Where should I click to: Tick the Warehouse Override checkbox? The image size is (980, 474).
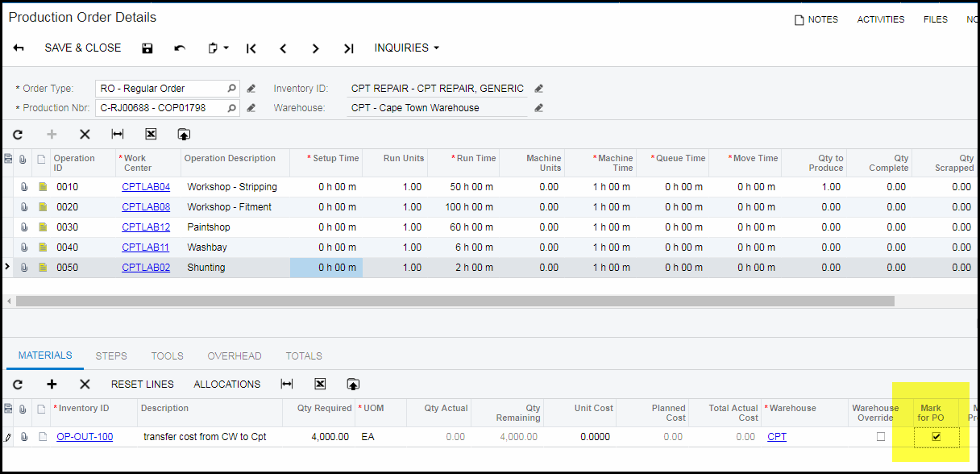pyautogui.click(x=881, y=437)
